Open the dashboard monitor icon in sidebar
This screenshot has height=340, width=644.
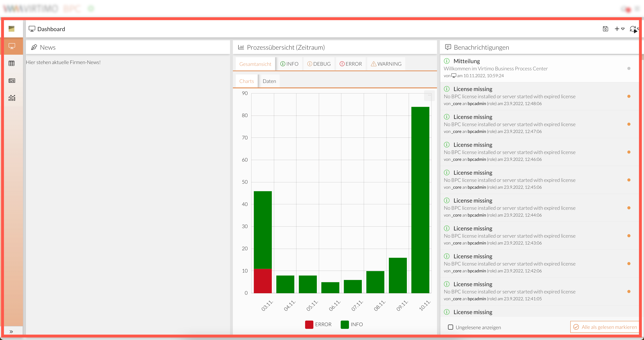pyautogui.click(x=12, y=46)
